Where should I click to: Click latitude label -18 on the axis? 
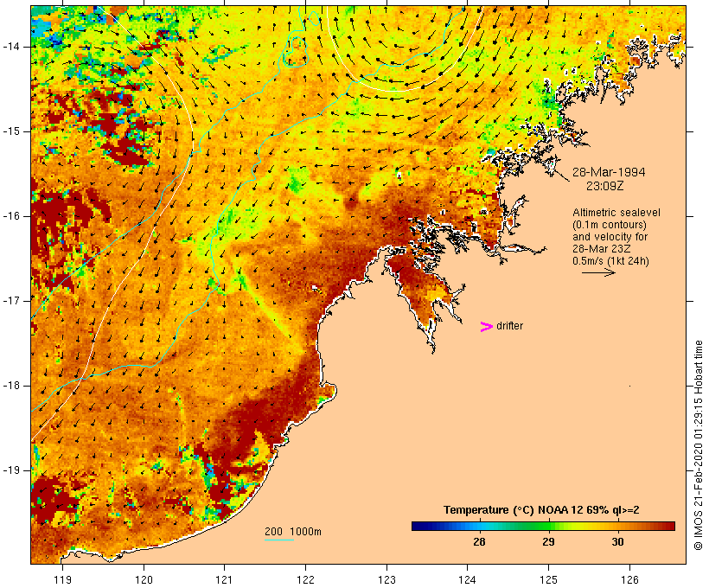[x=11, y=386]
